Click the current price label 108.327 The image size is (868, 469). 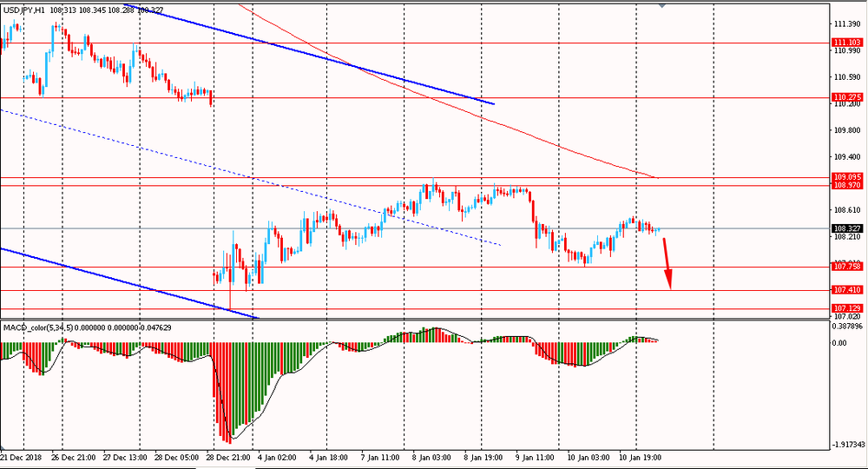click(x=846, y=228)
